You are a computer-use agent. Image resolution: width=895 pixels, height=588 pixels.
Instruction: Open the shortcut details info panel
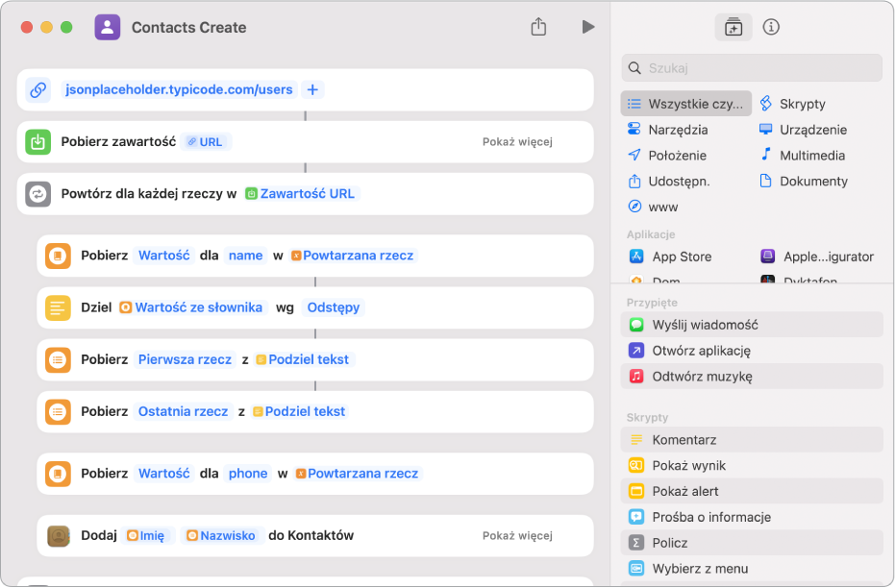point(770,27)
